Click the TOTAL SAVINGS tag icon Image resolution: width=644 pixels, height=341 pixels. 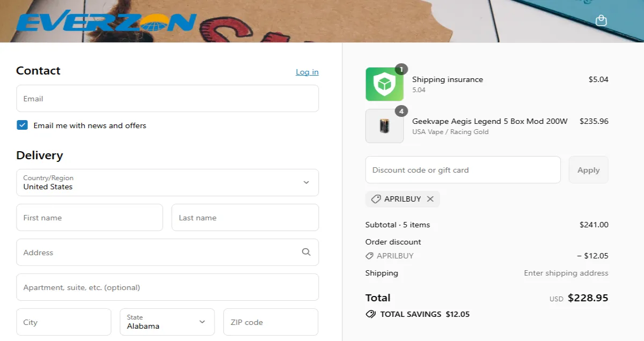pyautogui.click(x=371, y=314)
